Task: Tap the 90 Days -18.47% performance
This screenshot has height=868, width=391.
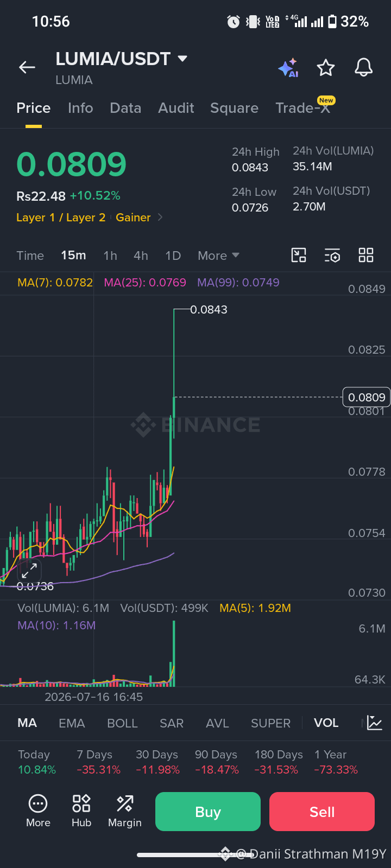Action: point(217,762)
